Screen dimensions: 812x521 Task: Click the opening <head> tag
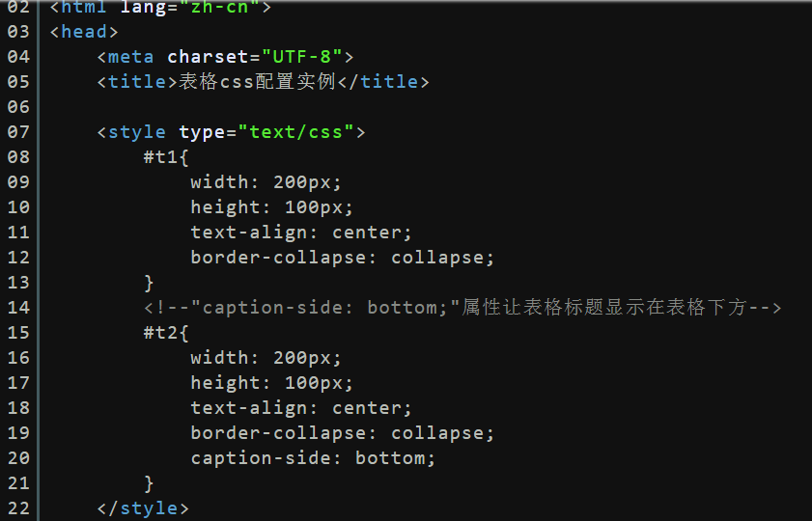click(84, 32)
